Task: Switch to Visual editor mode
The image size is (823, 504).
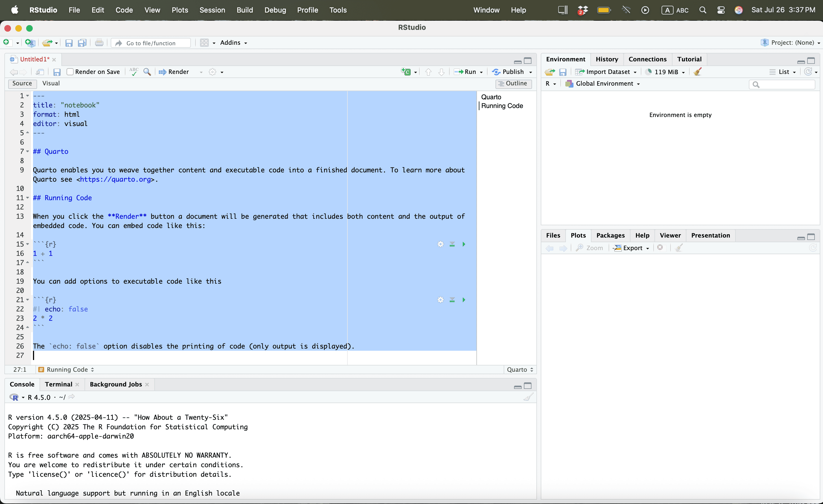Action: click(51, 83)
